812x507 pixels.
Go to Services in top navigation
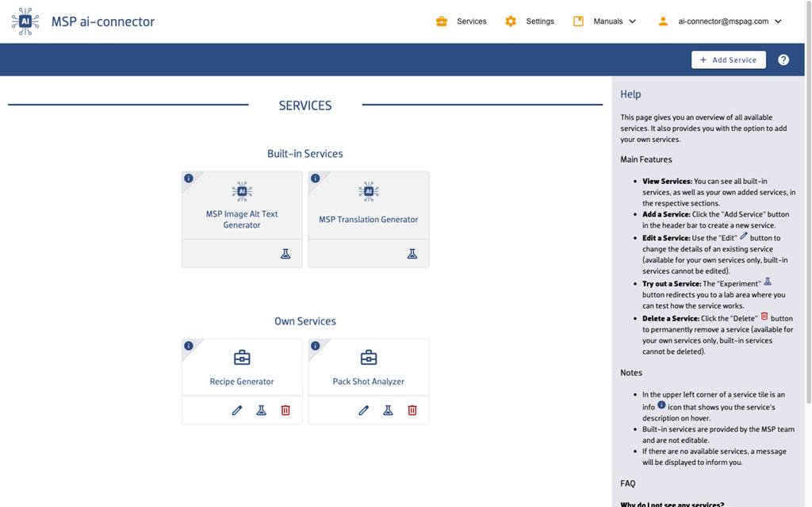(x=462, y=21)
